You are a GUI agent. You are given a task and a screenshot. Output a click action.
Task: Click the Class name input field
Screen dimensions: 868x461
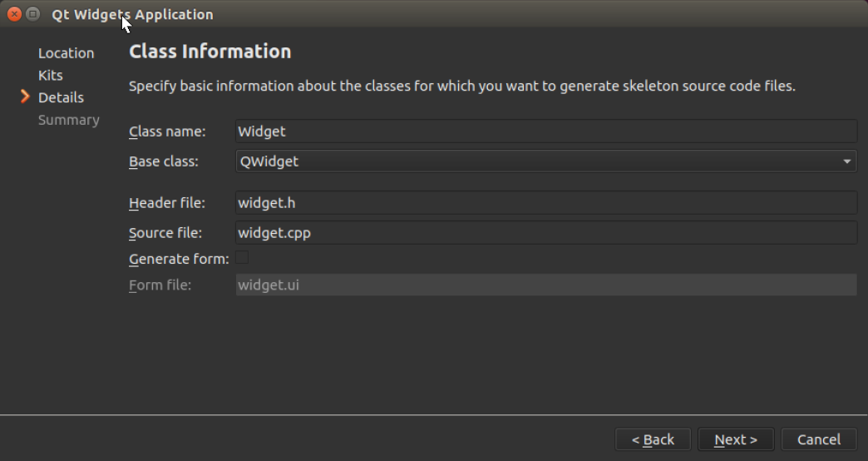546,131
